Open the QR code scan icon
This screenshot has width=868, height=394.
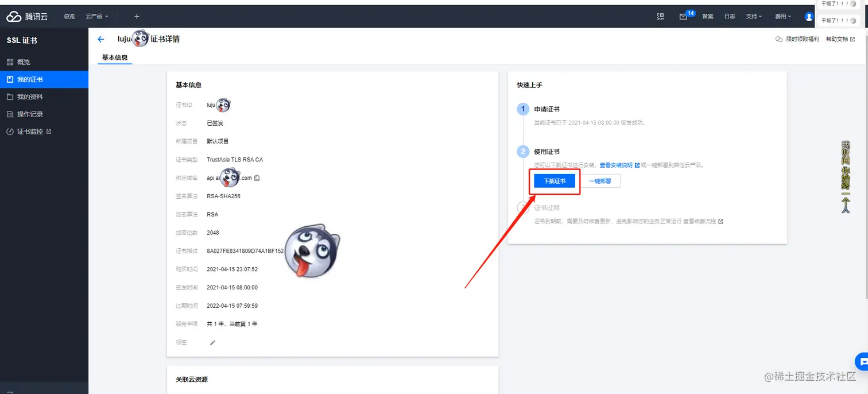660,17
